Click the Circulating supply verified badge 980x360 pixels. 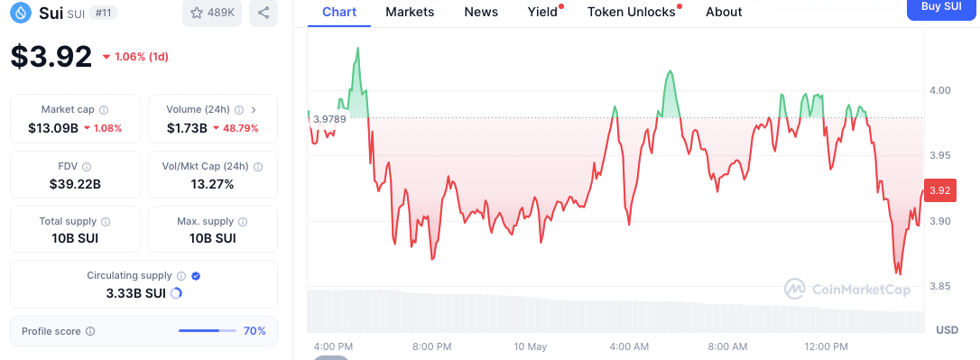[196, 275]
